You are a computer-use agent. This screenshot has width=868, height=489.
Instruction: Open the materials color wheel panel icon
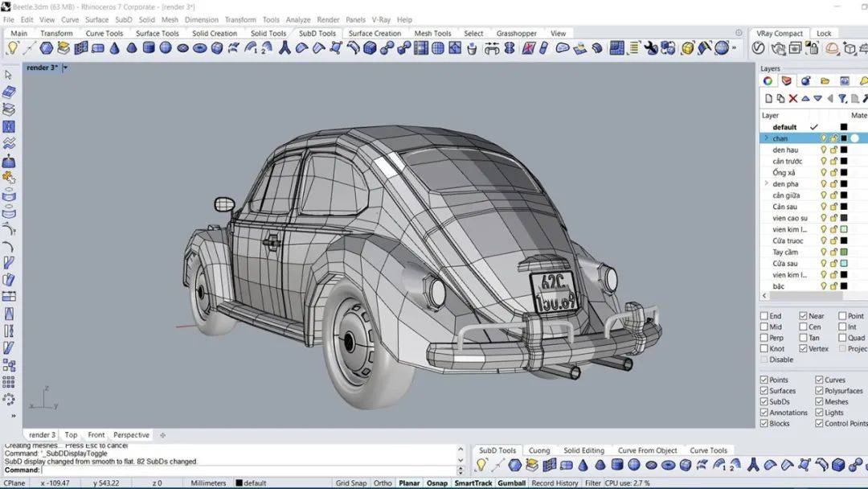768,81
